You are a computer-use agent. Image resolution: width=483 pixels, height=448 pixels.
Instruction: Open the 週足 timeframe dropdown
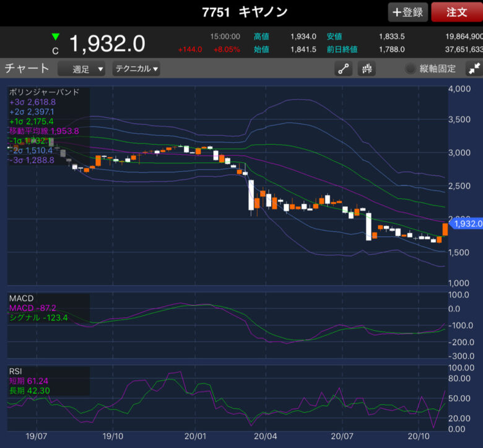[81, 69]
